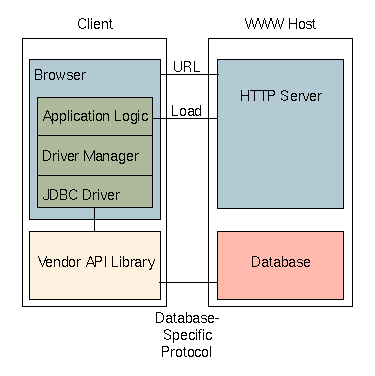The height and width of the screenshot is (376, 375).
Task: Click the HTTP Server box
Action: click(280, 134)
